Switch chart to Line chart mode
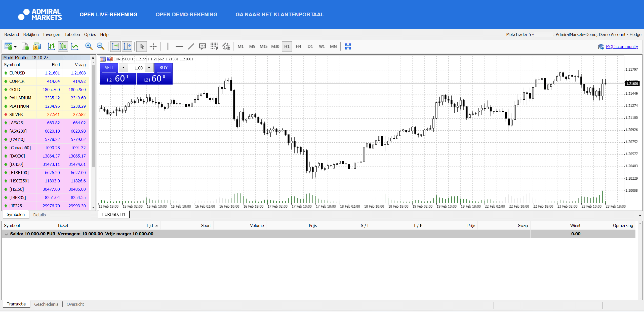The width and height of the screenshot is (644, 312). tap(74, 46)
